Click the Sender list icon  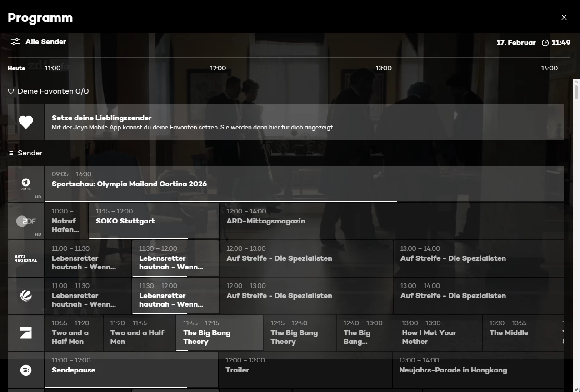[11, 153]
